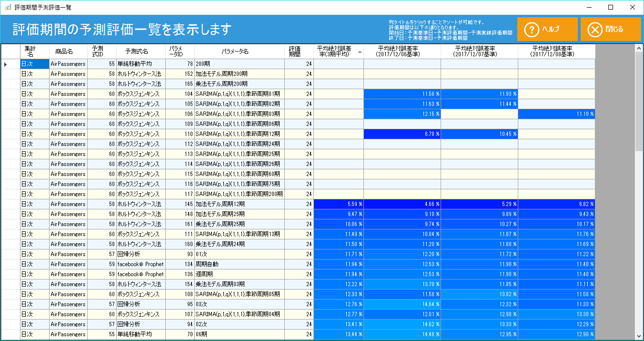Image resolution: width=644 pixels, height=341 pixels.
Task: Select the 加法モデル,周期25期 cell
Action: click(240, 214)
